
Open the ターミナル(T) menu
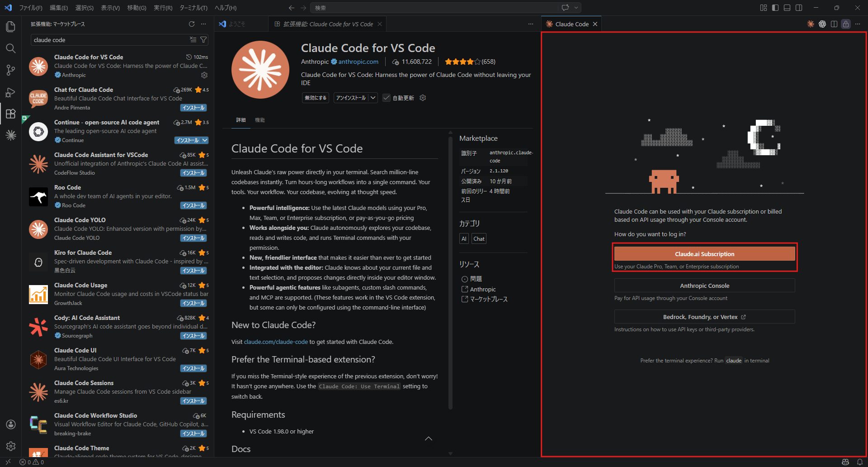coord(193,8)
